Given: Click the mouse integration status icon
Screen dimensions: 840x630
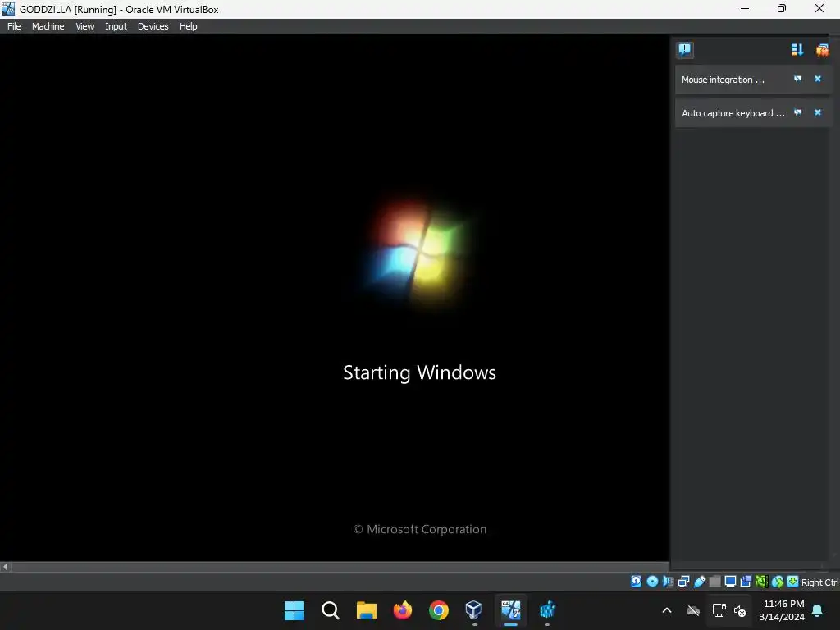Looking at the screenshot, I should [x=778, y=582].
